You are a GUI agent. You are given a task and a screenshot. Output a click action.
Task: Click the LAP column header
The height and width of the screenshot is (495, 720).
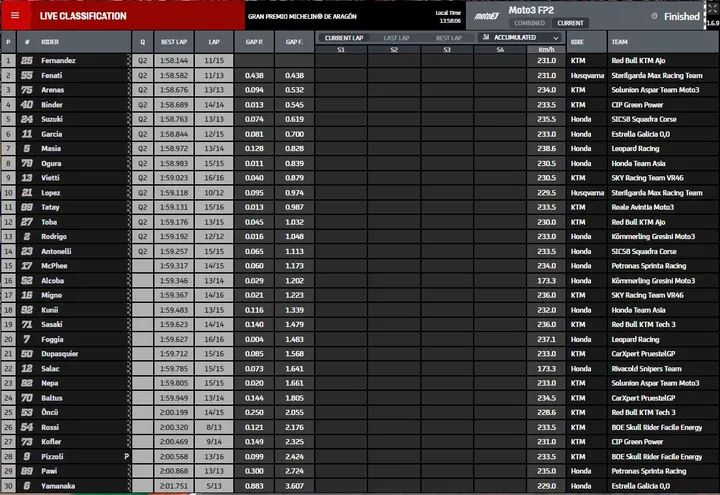click(x=214, y=42)
